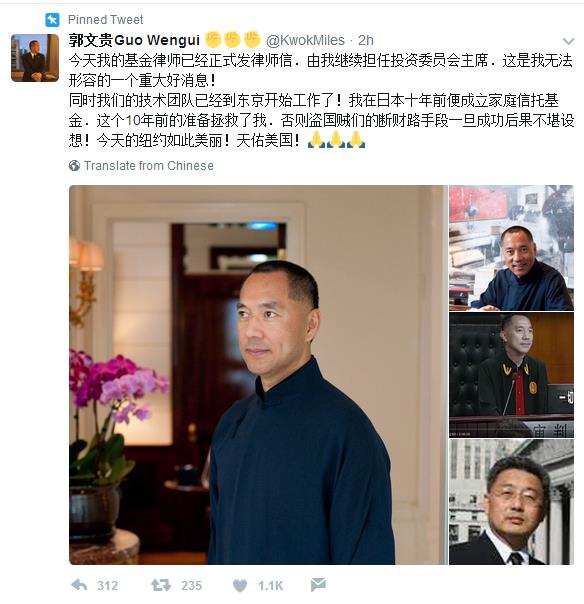Click the 235 retweet count
The width and height of the screenshot is (584, 604).
click(x=191, y=586)
